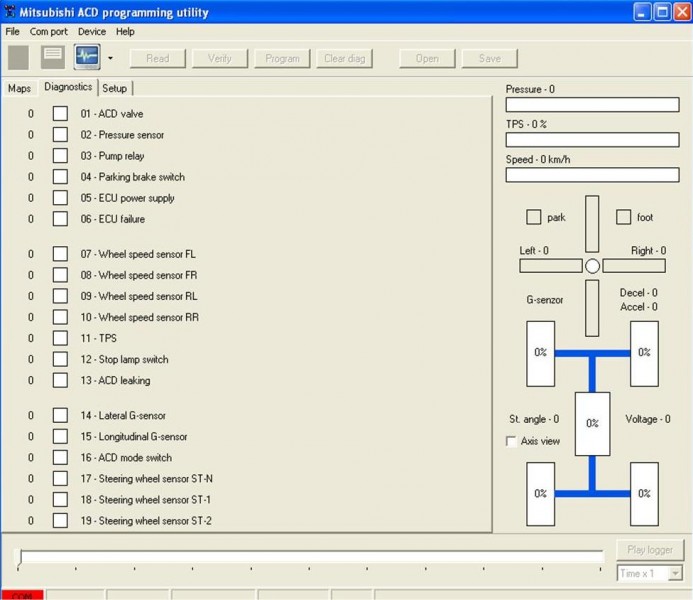Toggle the 17 - Steering wheel sensor ST-N checkbox
Image resolution: width=693 pixels, height=600 pixels.
coord(60,478)
